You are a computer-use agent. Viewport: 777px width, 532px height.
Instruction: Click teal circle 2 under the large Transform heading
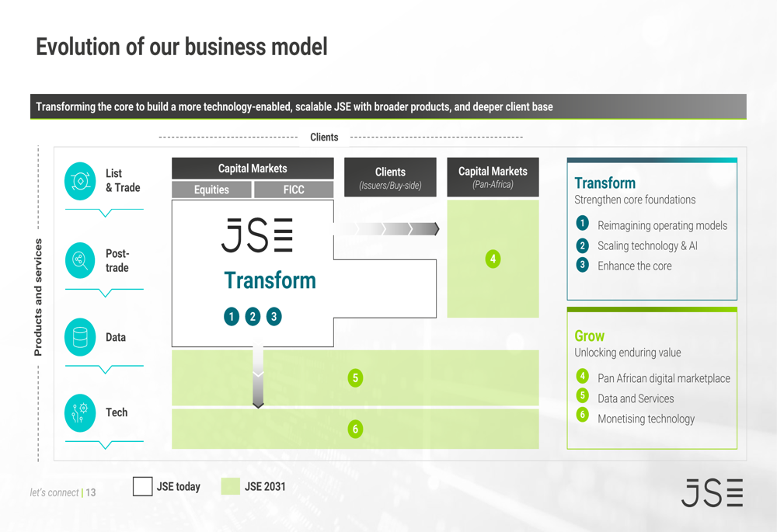253,317
